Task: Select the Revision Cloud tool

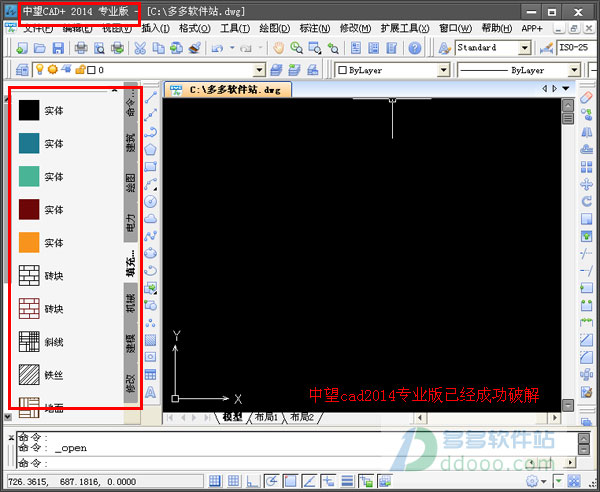Action: [x=151, y=218]
